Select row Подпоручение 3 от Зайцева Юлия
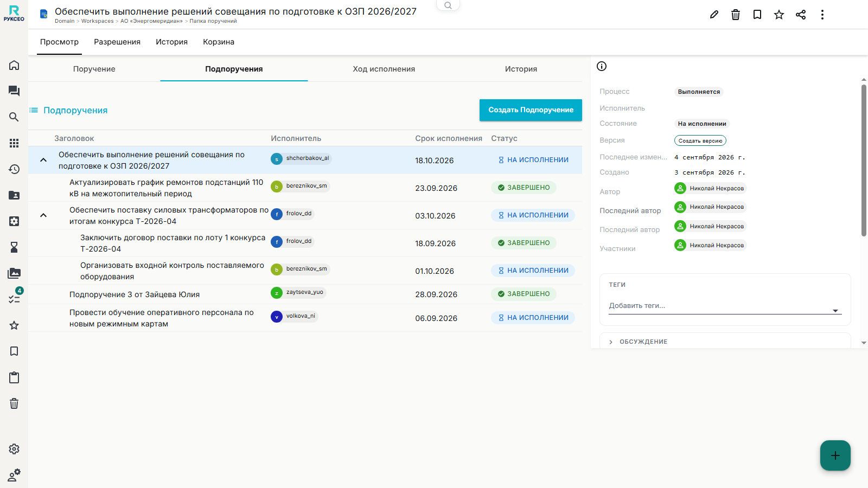The image size is (868, 488). tap(305, 294)
